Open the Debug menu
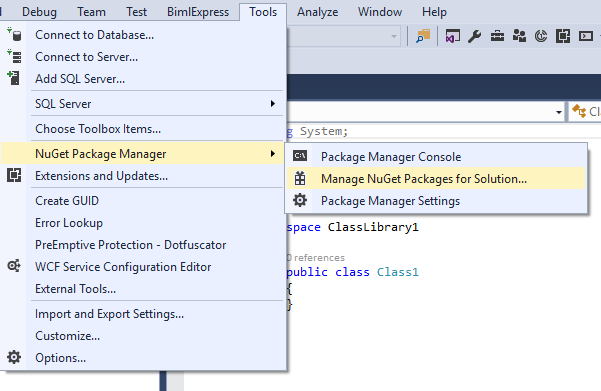Image resolution: width=601 pixels, height=391 pixels. [39, 12]
